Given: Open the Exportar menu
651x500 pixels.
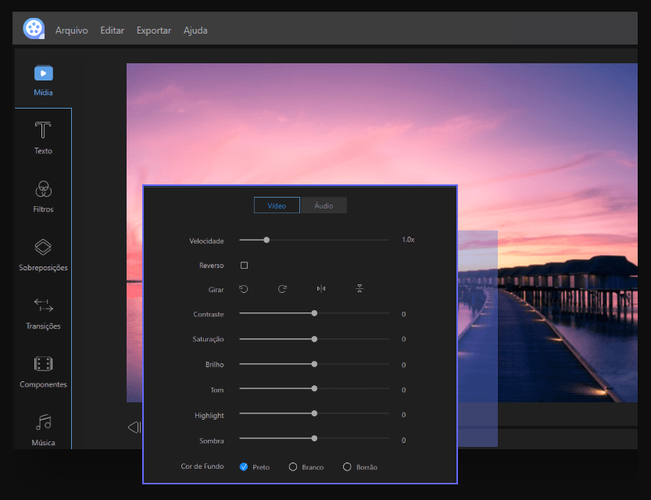Looking at the screenshot, I should coord(154,31).
